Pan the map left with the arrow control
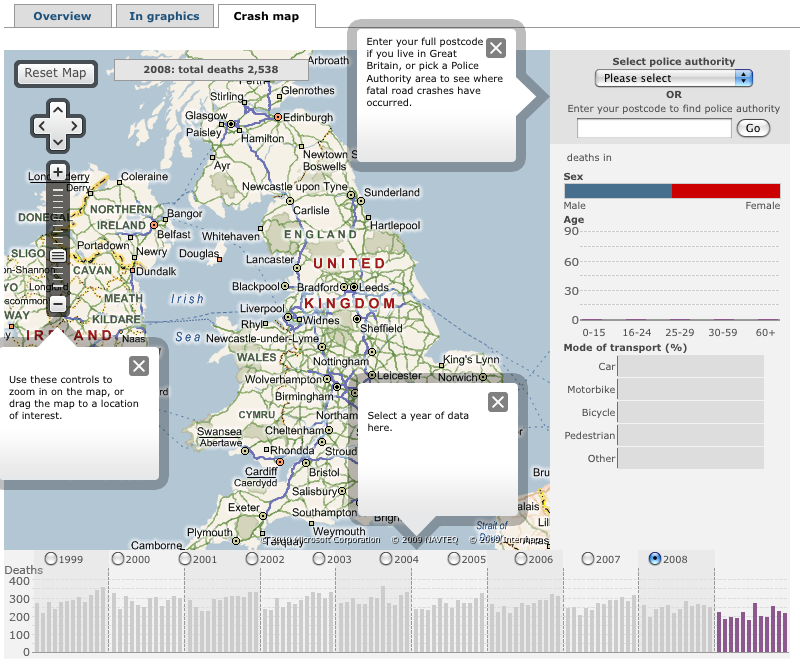 click(41, 126)
